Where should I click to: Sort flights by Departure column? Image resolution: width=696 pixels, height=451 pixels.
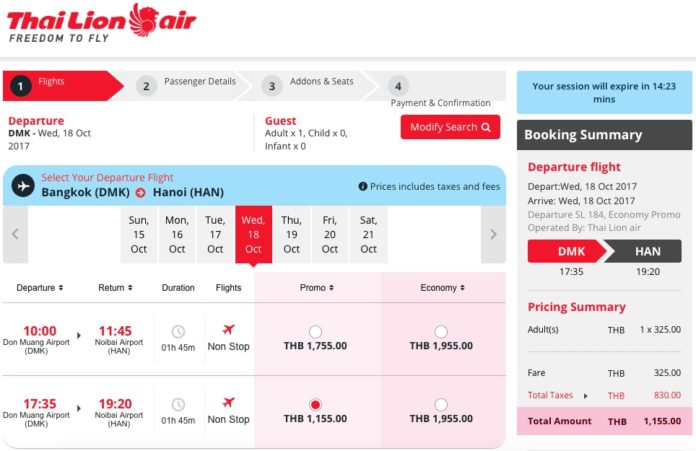tap(40, 288)
